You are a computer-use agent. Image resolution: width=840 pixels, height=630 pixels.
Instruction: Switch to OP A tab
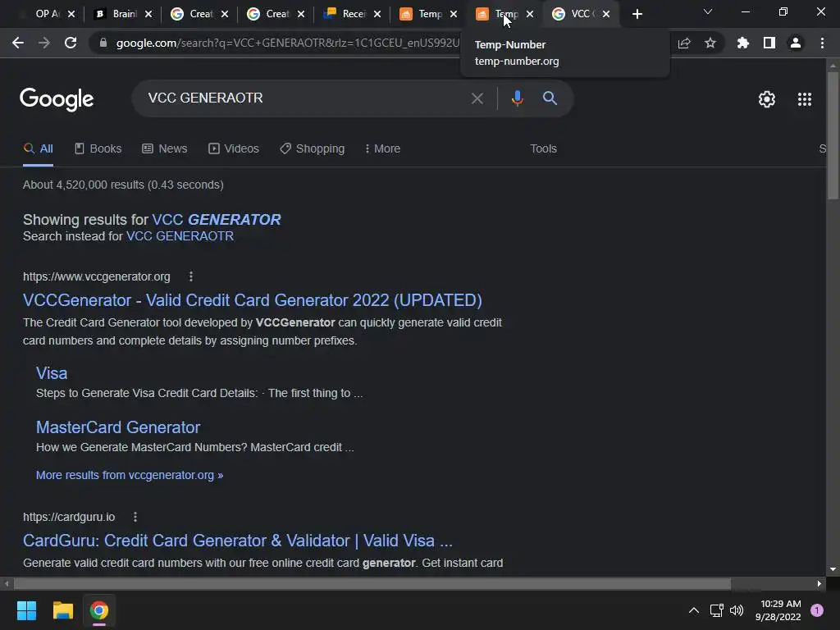pos(47,14)
